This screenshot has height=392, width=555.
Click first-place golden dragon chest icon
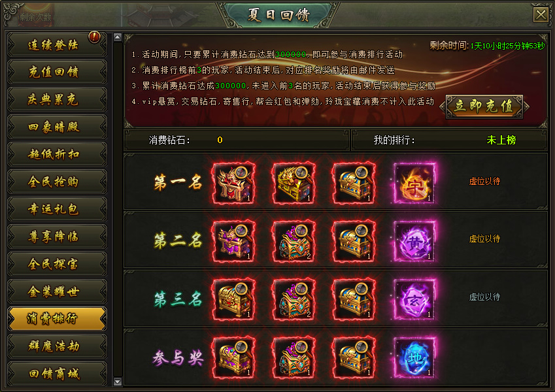[294, 184]
